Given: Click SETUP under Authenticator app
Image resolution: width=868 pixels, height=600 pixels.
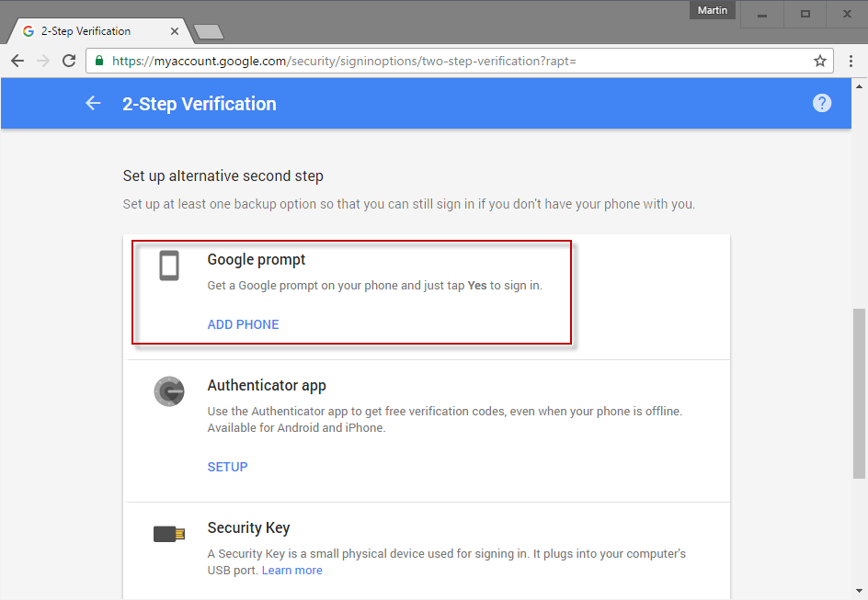Looking at the screenshot, I should coord(227,467).
